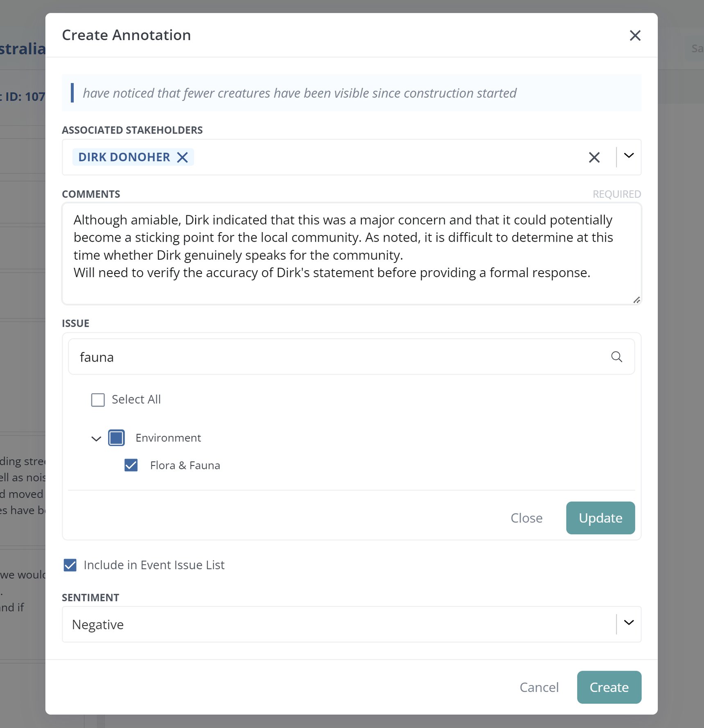Click the Create button
The image size is (704, 728).
click(609, 687)
